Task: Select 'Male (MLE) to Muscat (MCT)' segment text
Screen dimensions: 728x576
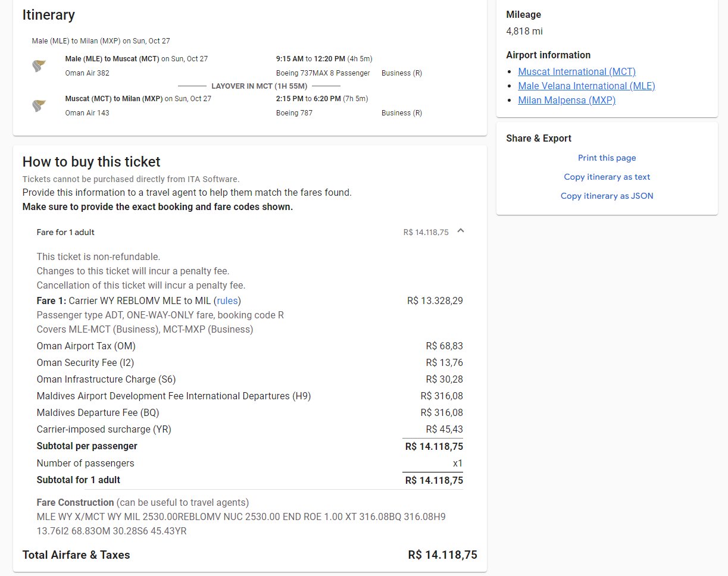Action: [113, 59]
